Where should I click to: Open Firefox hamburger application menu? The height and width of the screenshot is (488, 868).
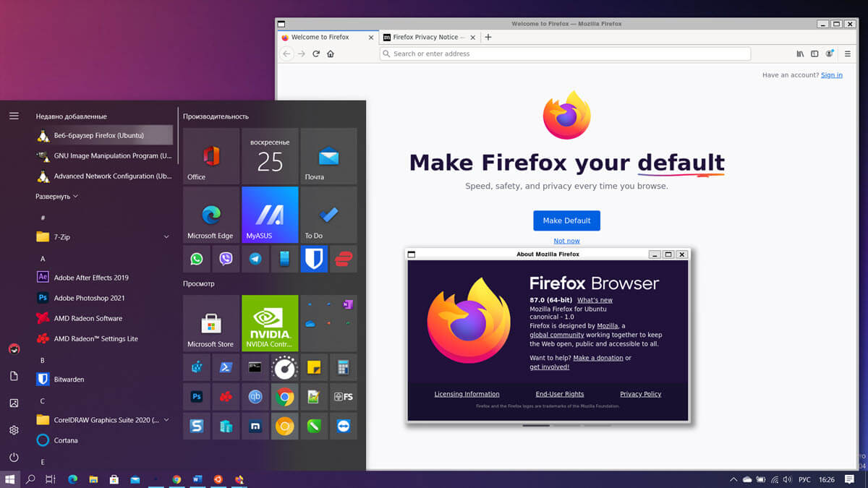coord(848,53)
